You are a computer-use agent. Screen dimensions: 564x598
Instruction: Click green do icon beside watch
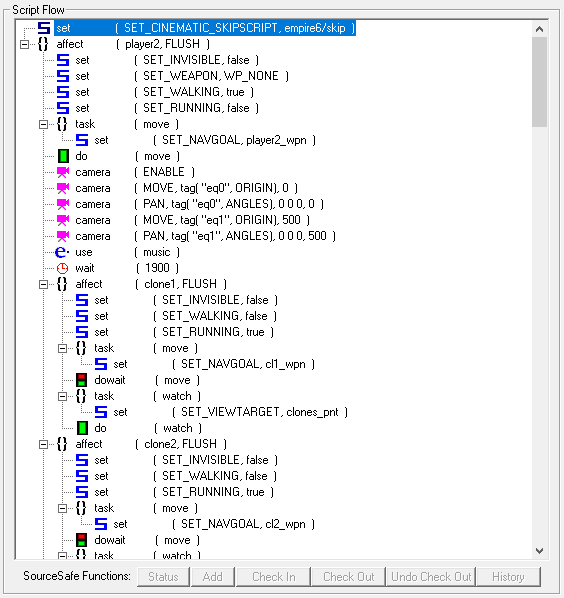[82, 428]
